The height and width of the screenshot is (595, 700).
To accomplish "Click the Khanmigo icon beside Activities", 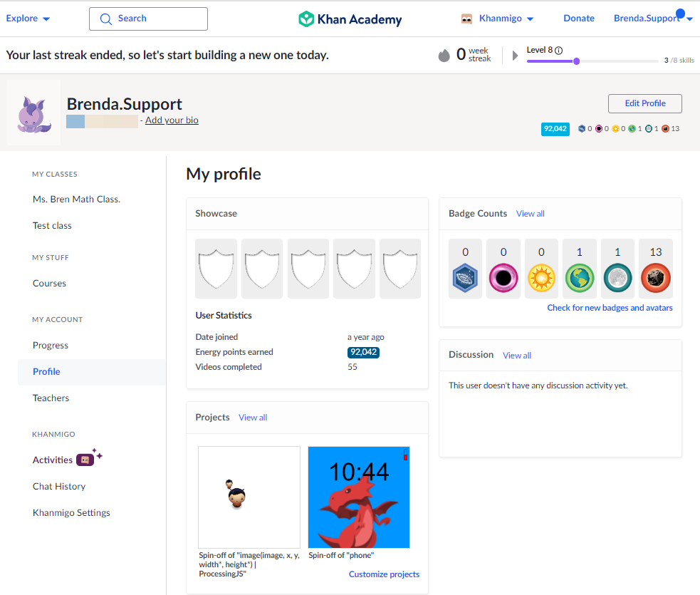I will pos(85,460).
